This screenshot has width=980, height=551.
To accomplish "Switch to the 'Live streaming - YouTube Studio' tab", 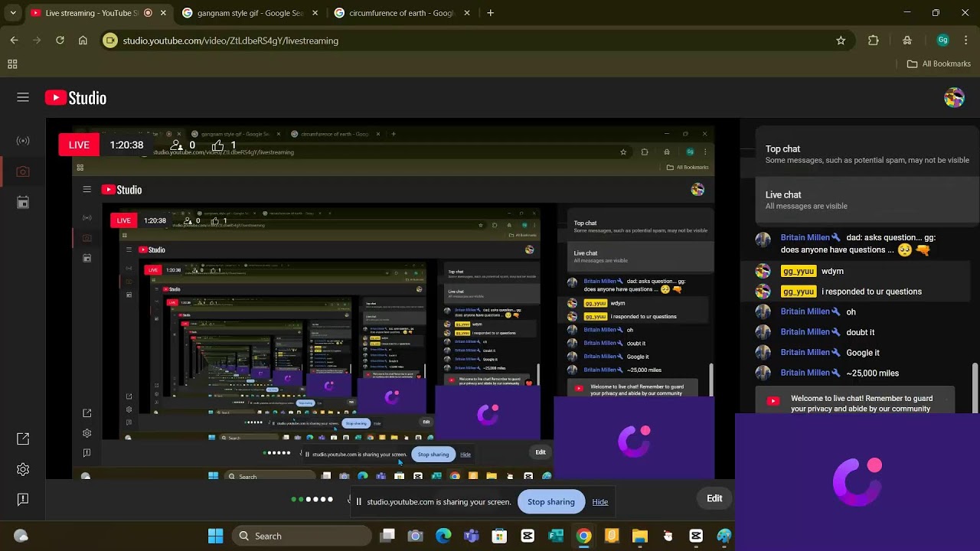I will tap(99, 13).
